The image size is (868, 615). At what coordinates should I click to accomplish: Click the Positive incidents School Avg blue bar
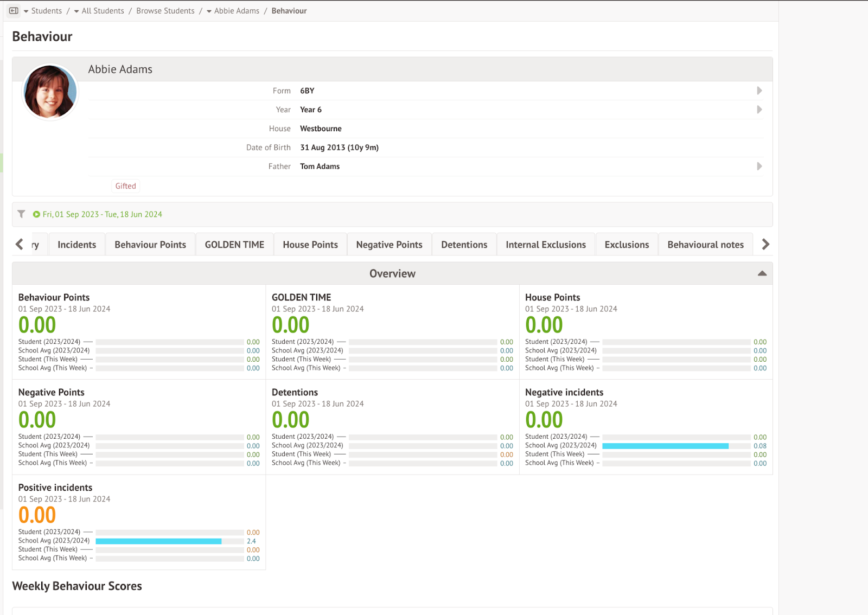click(x=158, y=541)
